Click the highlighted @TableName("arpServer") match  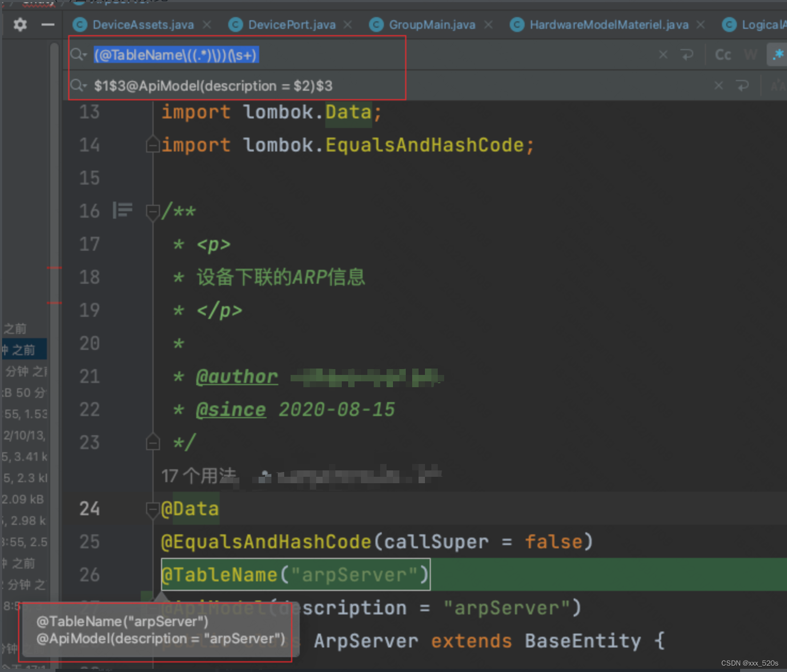[x=295, y=574]
